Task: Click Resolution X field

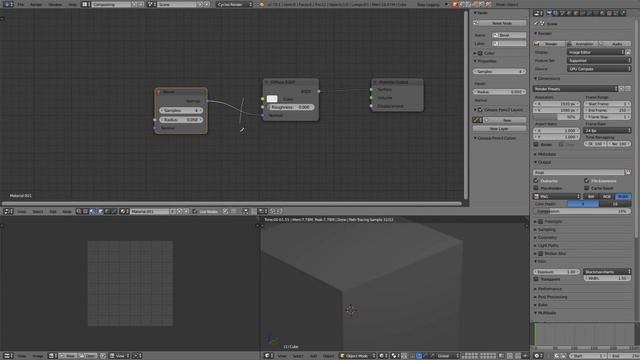Action: click(x=557, y=104)
